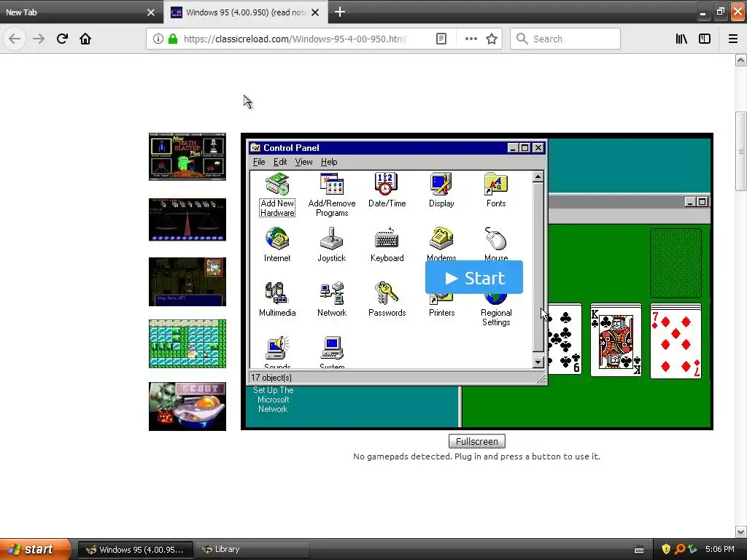Click browser page scrollbar down arrow
This screenshot has width=747, height=560.
(x=740, y=532)
